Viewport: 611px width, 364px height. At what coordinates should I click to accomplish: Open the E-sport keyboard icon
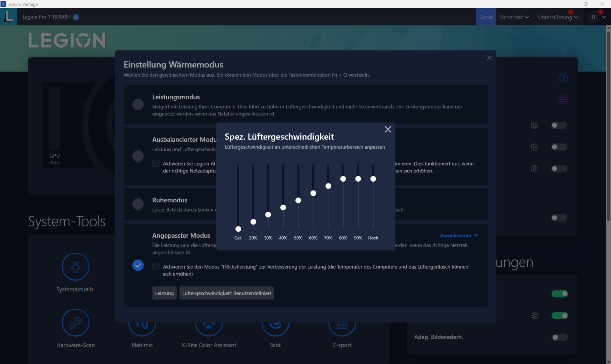pos(342,328)
